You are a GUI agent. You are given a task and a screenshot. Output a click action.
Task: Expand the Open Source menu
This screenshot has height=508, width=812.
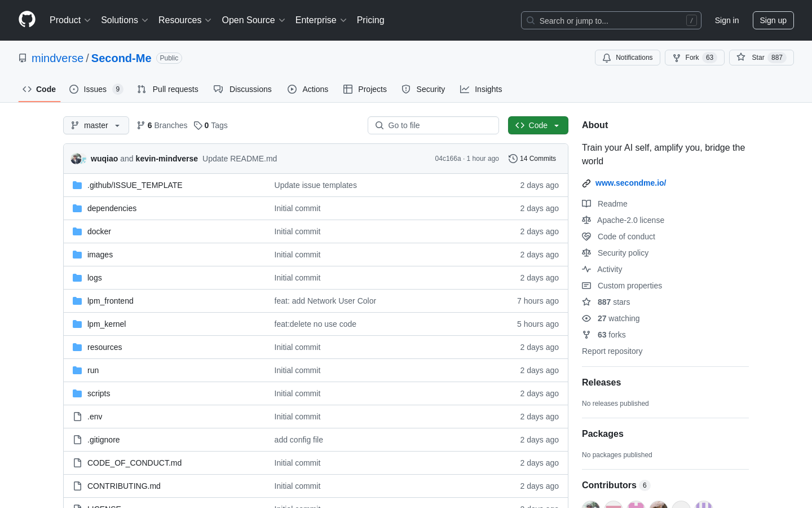[x=254, y=20]
